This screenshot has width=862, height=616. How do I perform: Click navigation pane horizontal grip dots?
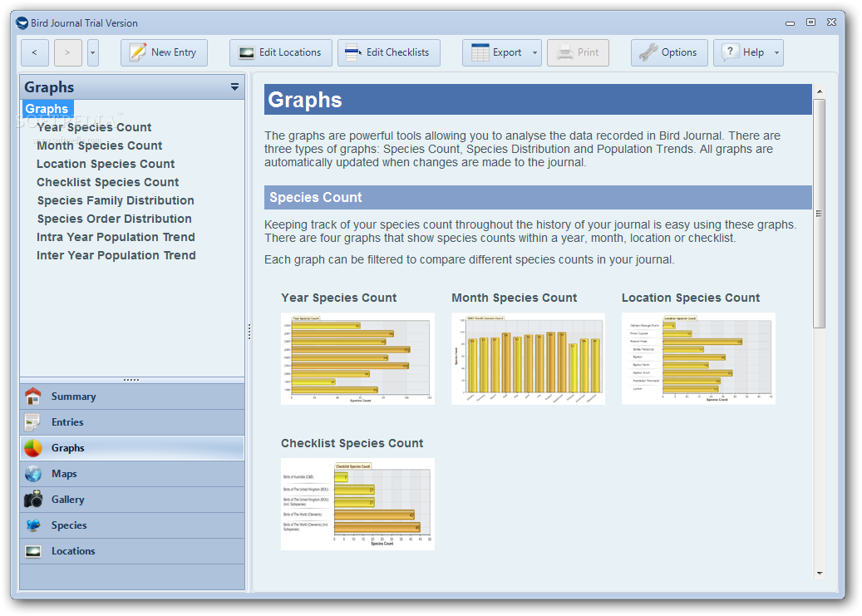click(131, 380)
